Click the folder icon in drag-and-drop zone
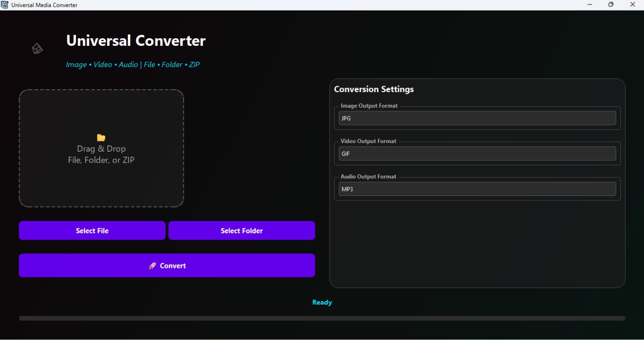This screenshot has height=340, width=644. pos(101,138)
